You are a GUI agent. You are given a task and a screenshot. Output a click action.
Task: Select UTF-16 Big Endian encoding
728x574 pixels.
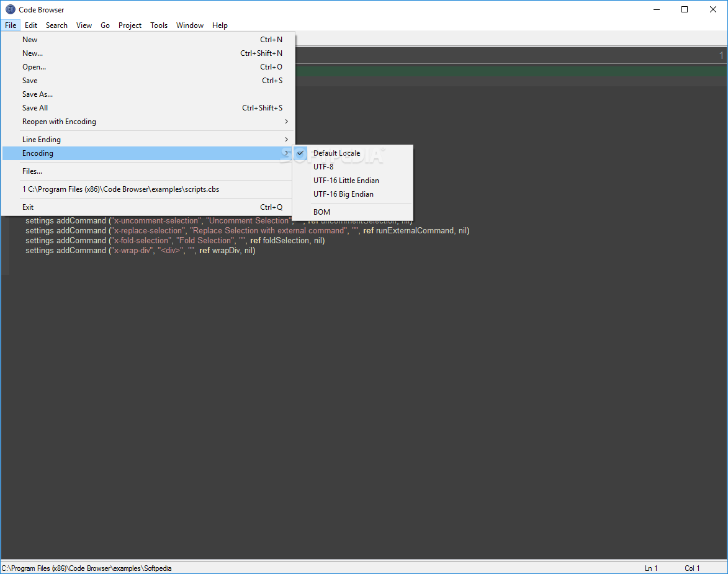click(x=353, y=194)
